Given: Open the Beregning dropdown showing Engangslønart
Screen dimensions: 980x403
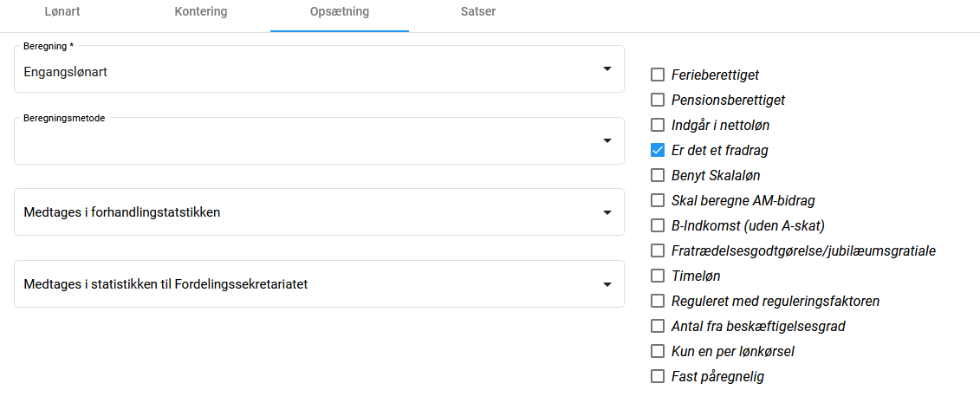Looking at the screenshot, I should pos(319,69).
